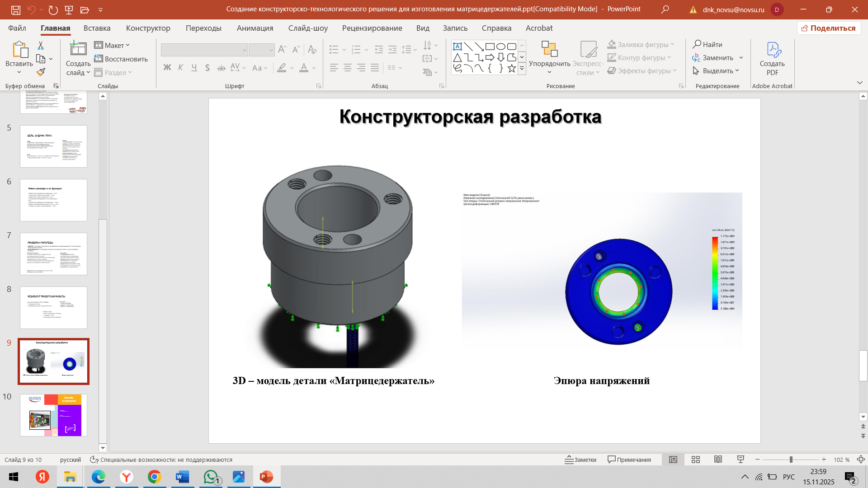The image size is (868, 488).
Task: Open PowerPoint search magnifier
Action: tap(665, 9)
